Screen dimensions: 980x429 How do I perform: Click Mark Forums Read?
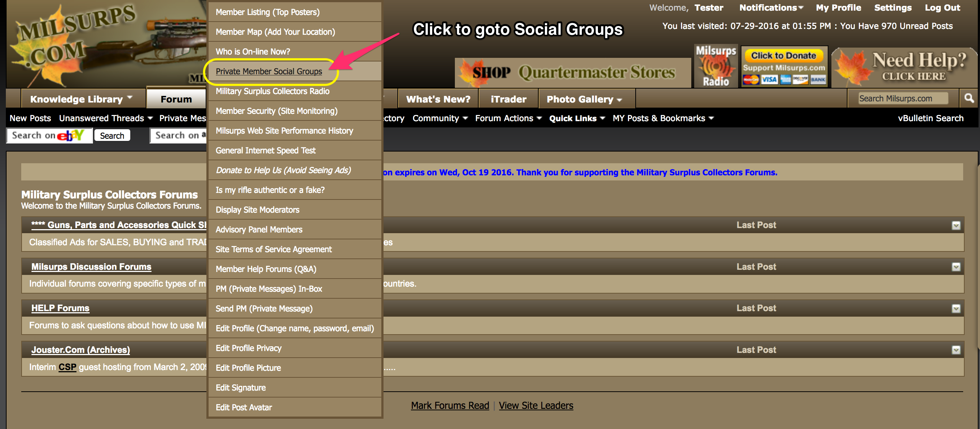(450, 406)
